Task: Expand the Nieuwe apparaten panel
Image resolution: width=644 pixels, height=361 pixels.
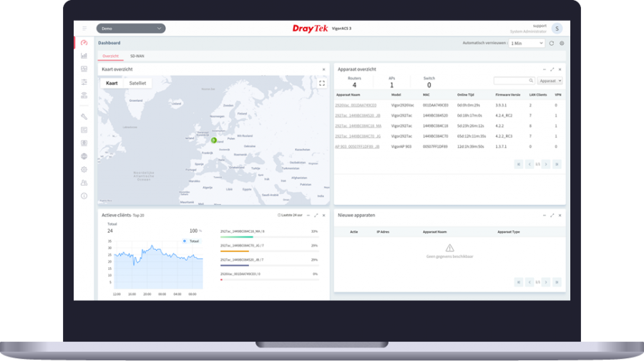Action: (x=552, y=216)
